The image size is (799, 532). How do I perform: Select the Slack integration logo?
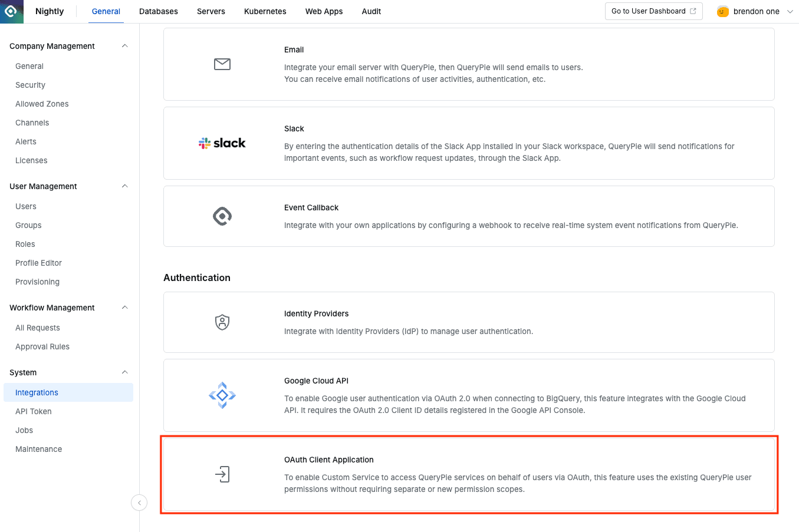222,143
